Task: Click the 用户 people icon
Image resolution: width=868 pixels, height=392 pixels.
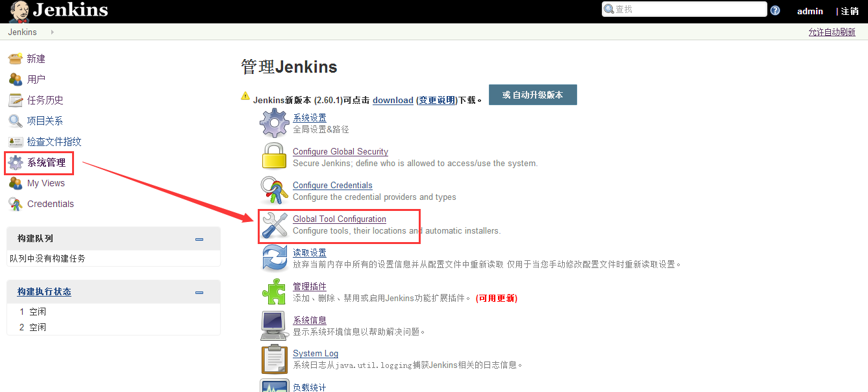Action: [x=16, y=80]
